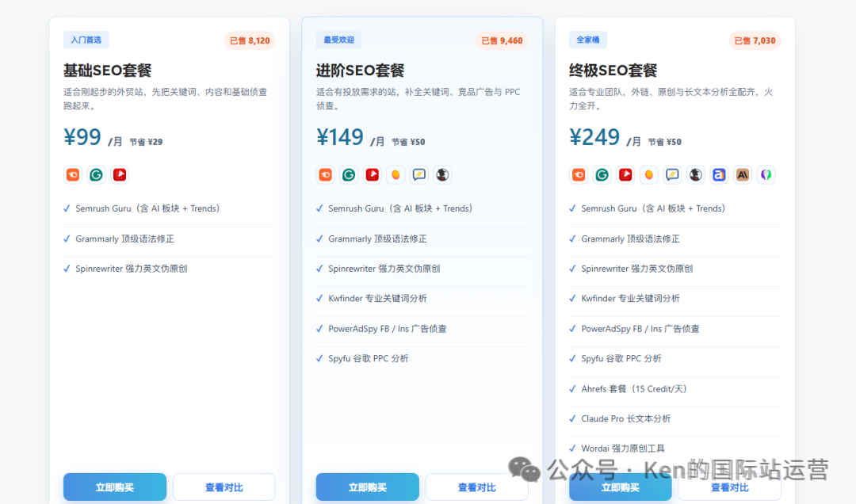Select the Grammarly icon in 进阶SEO套餐 card
This screenshot has height=504, width=856.
(349, 174)
